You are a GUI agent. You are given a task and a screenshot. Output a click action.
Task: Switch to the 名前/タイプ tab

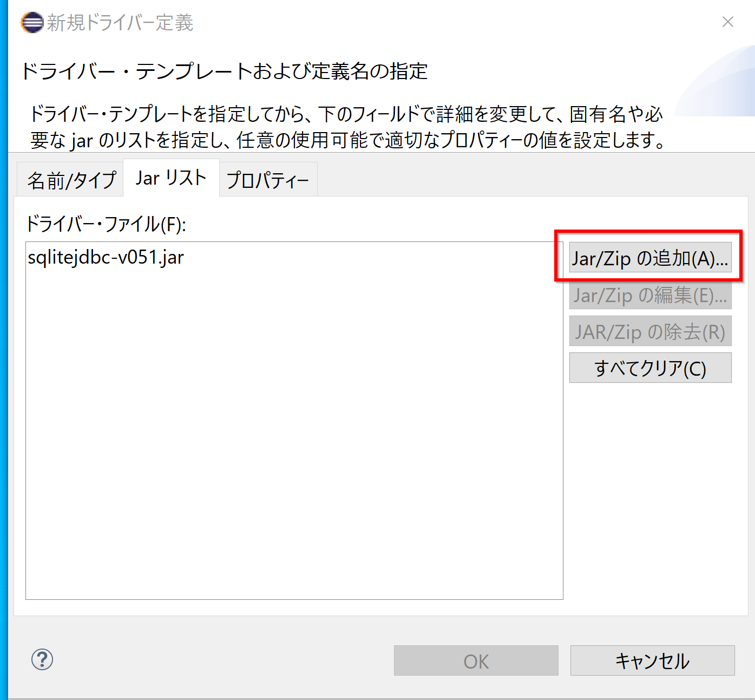(x=71, y=180)
